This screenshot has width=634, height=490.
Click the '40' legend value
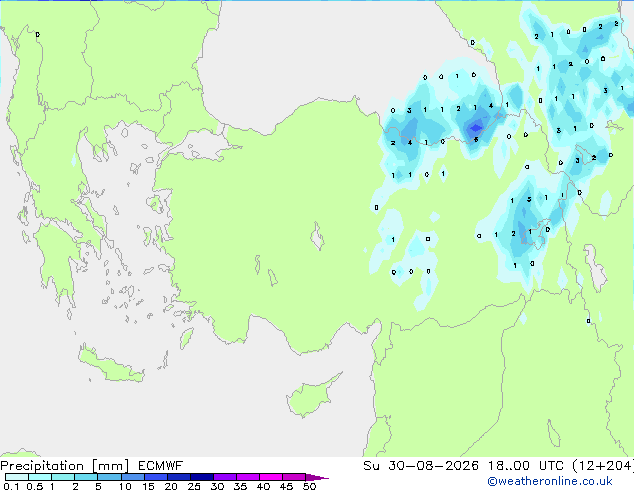pos(264,486)
